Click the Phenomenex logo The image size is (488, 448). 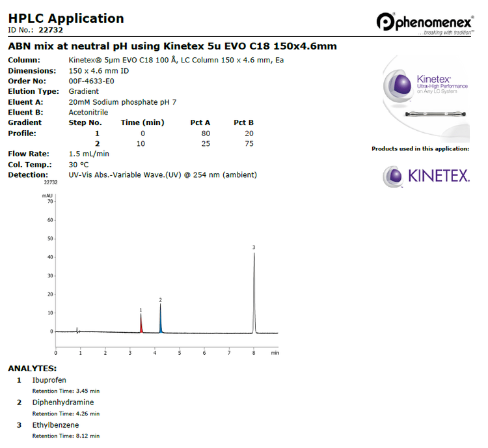coord(425,23)
